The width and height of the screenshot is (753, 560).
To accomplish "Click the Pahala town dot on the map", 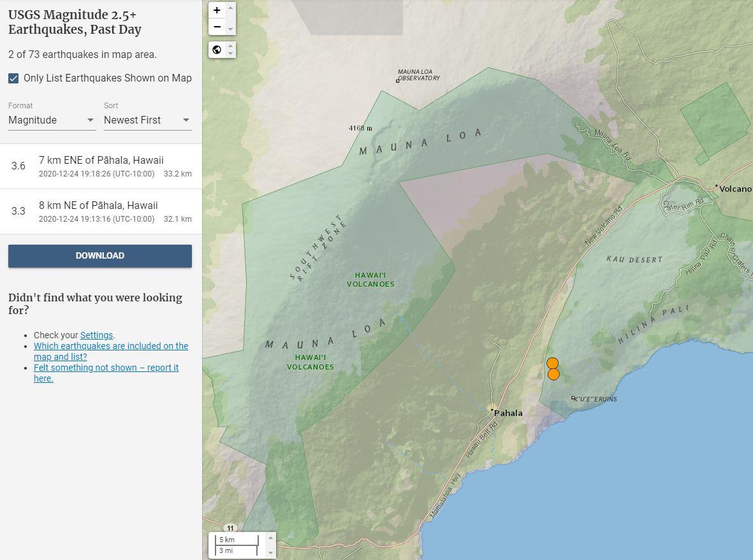I will tap(492, 411).
